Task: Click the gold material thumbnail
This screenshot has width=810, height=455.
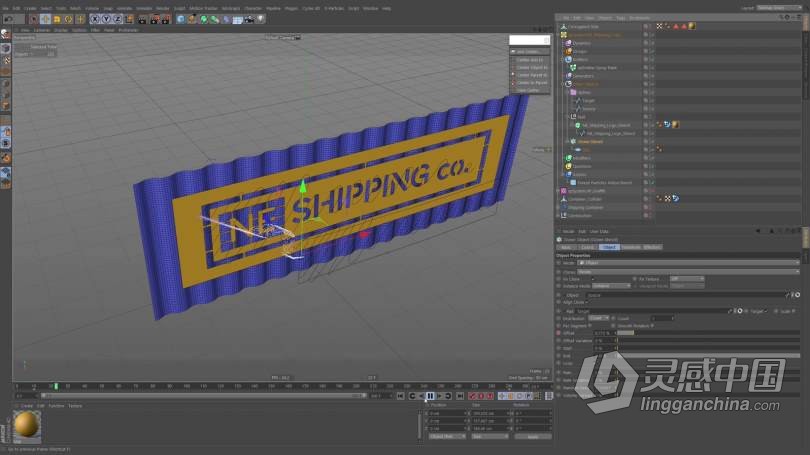Action: [x=26, y=426]
